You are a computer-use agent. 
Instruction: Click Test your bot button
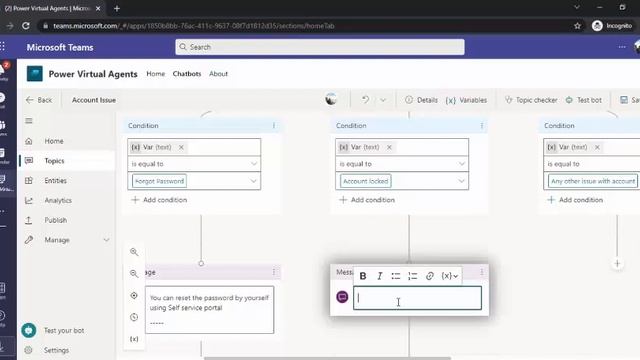point(53,330)
